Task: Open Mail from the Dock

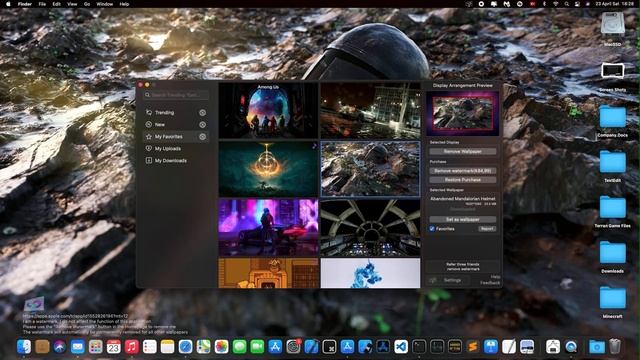Action: pos(78,347)
